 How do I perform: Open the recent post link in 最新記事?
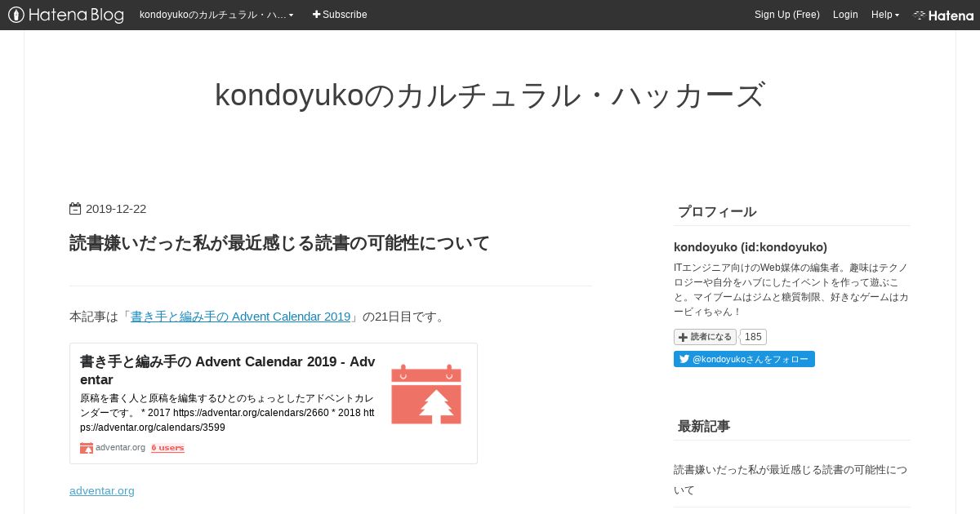791,480
